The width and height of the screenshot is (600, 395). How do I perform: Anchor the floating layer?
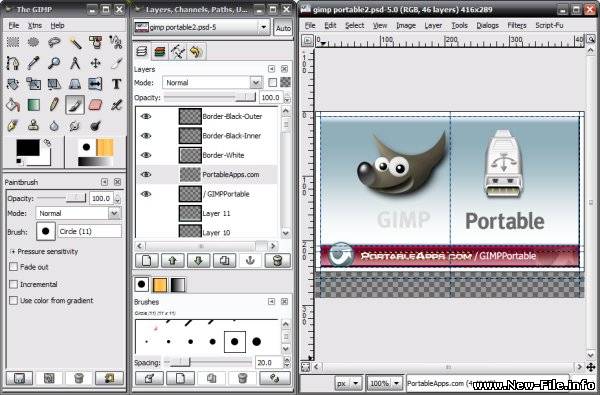pos(250,261)
